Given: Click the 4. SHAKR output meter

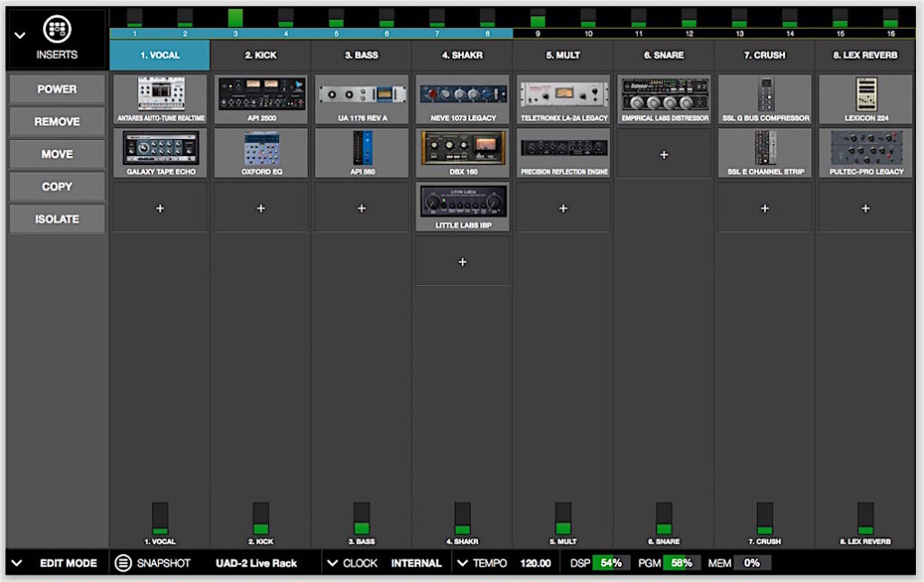Looking at the screenshot, I should coord(463,518).
